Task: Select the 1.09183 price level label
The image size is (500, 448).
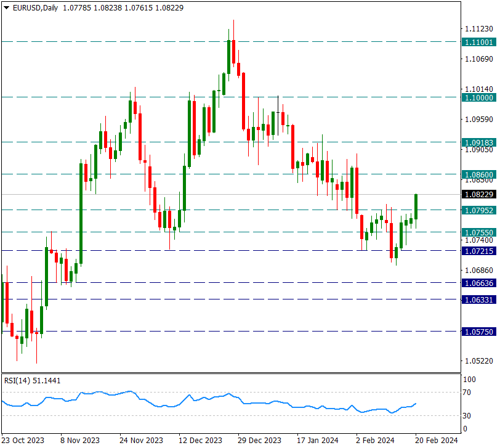Action: coord(479,142)
